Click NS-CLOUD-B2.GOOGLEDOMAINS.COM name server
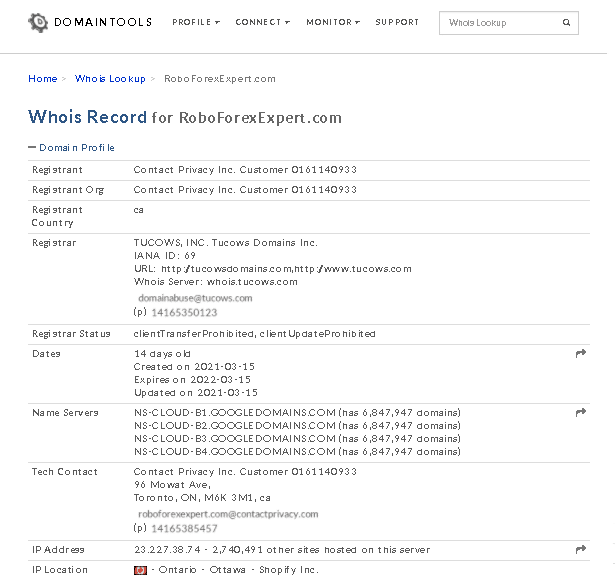This screenshot has width=615, height=576. pyautogui.click(x=235, y=425)
